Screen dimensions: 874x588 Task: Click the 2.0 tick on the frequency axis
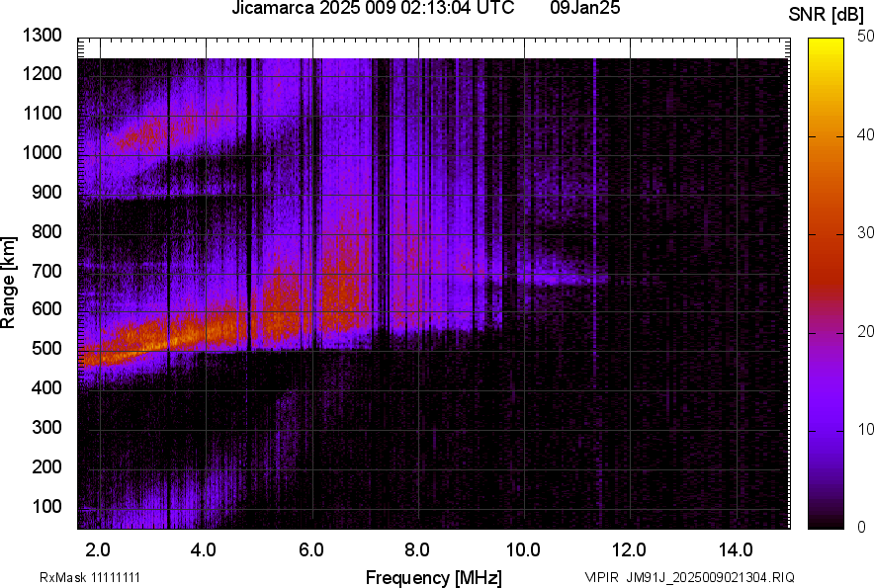pyautogui.click(x=99, y=549)
